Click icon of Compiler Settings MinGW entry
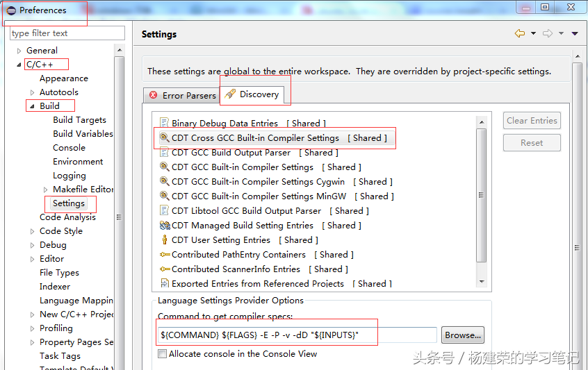This screenshot has width=588, height=370. tap(164, 196)
